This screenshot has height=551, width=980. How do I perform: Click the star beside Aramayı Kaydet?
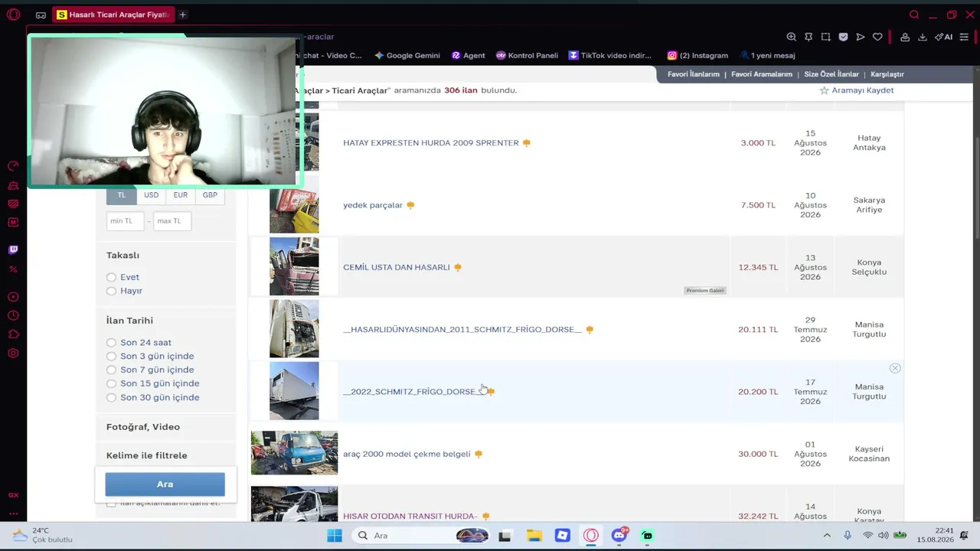coord(824,90)
